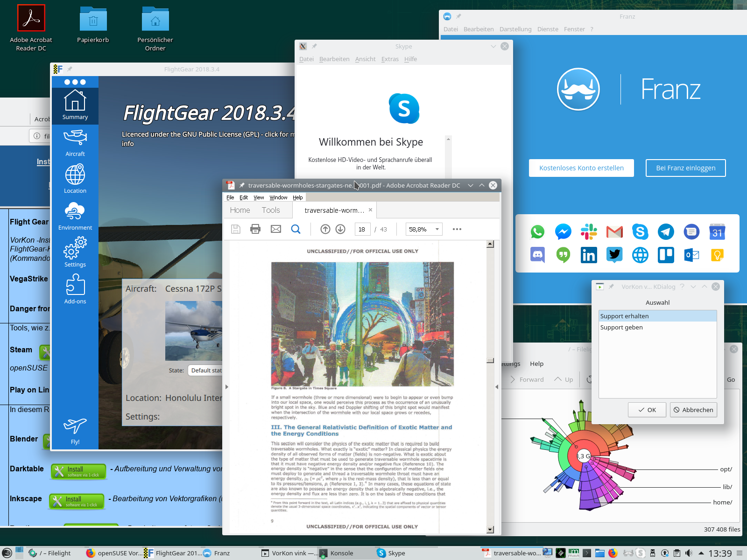Viewport: 747px width, 560px height.
Task: Click the Outlook icon in Franz
Action: pyautogui.click(x=691, y=255)
